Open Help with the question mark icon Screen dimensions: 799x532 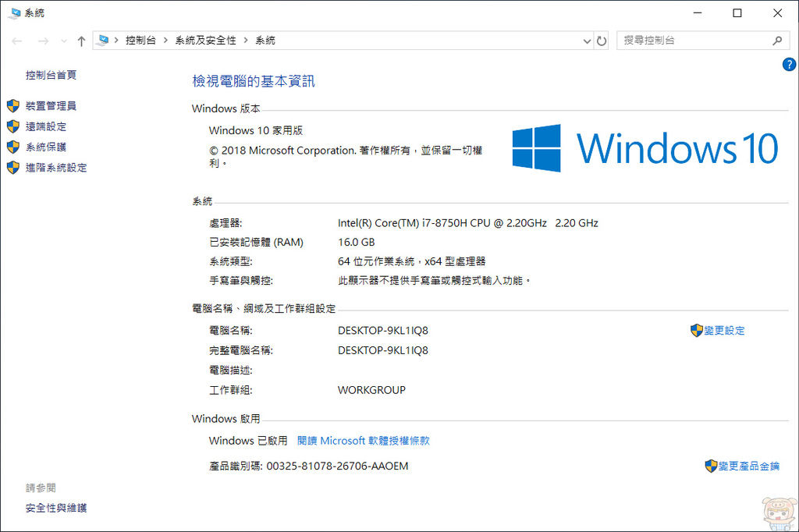789,64
